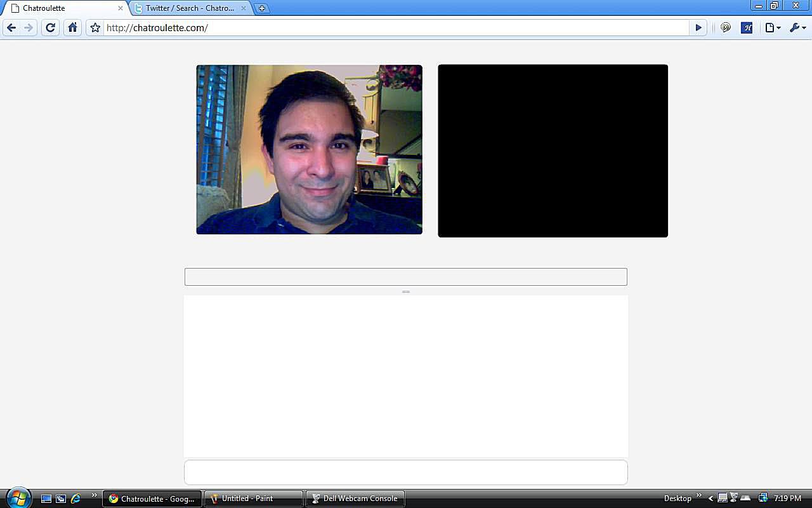The height and width of the screenshot is (508, 812).
Task: Click the Go arrow in address bar
Action: click(698, 28)
